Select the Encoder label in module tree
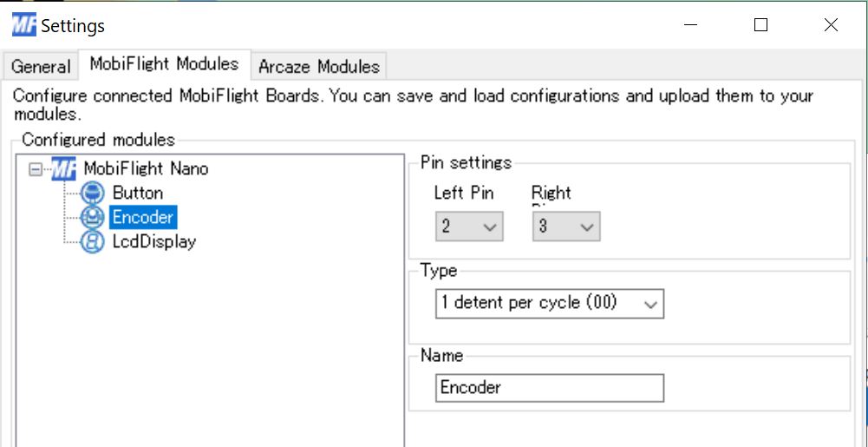This screenshot has width=868, height=447. coord(143,217)
